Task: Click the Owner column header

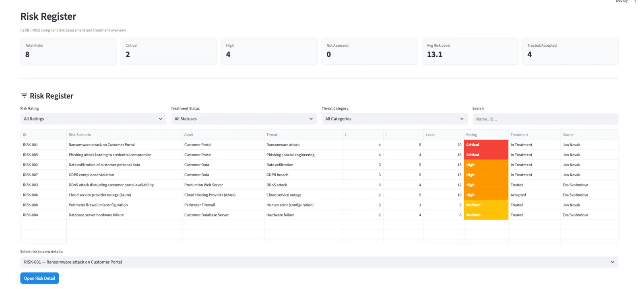Action: (589, 135)
